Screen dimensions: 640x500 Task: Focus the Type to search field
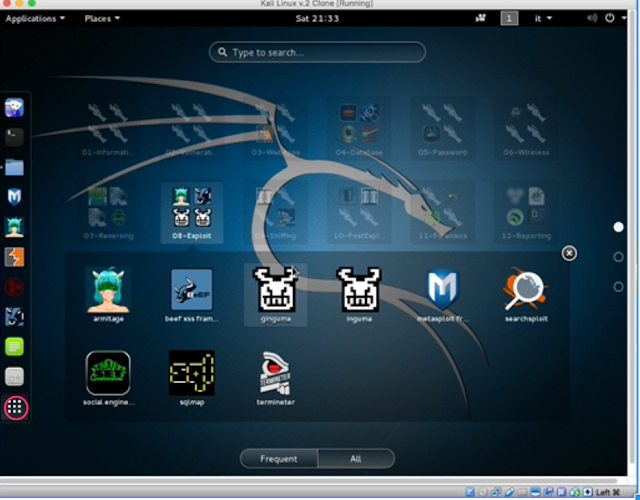click(317, 52)
